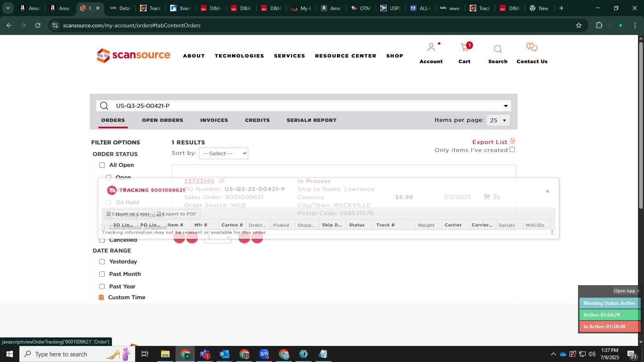Tick the Open status checkbox
This screenshot has height=362, width=644.
click(108, 177)
